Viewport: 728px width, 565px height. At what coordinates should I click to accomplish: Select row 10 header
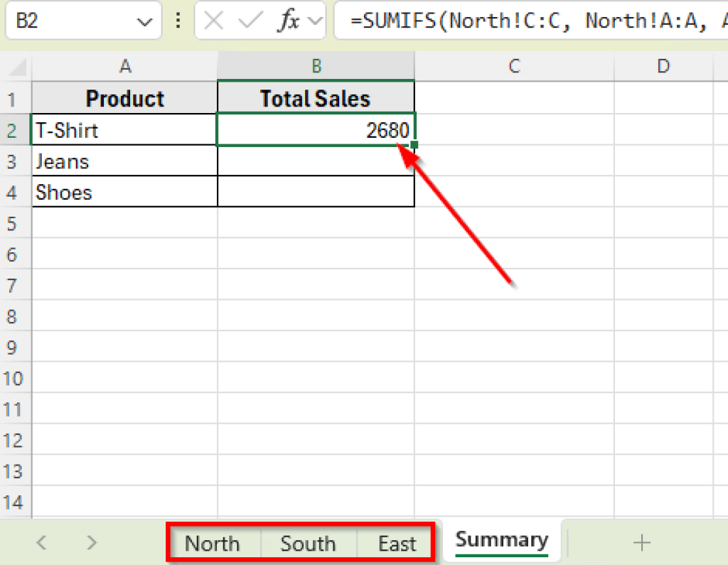[x=16, y=378]
